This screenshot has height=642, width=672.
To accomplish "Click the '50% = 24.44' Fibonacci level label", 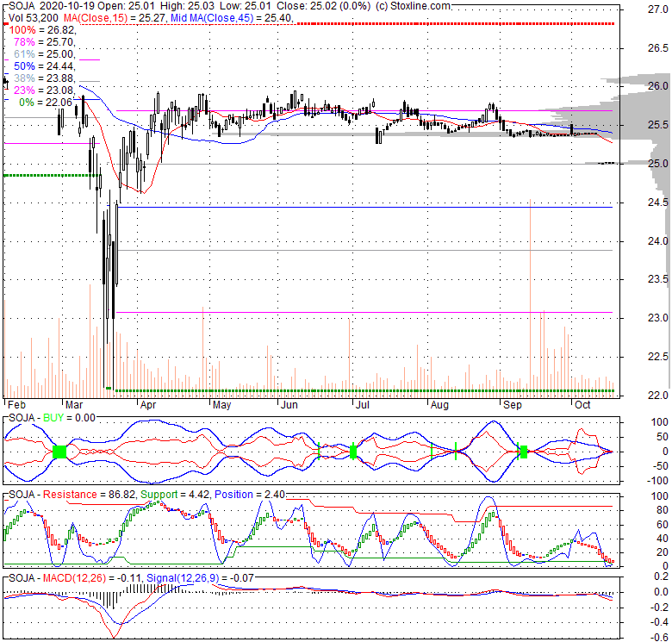I will click(x=44, y=66).
